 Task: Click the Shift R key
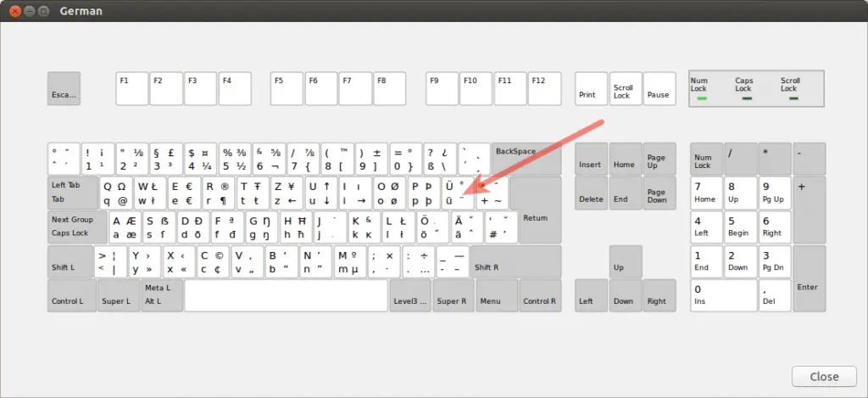(x=515, y=261)
